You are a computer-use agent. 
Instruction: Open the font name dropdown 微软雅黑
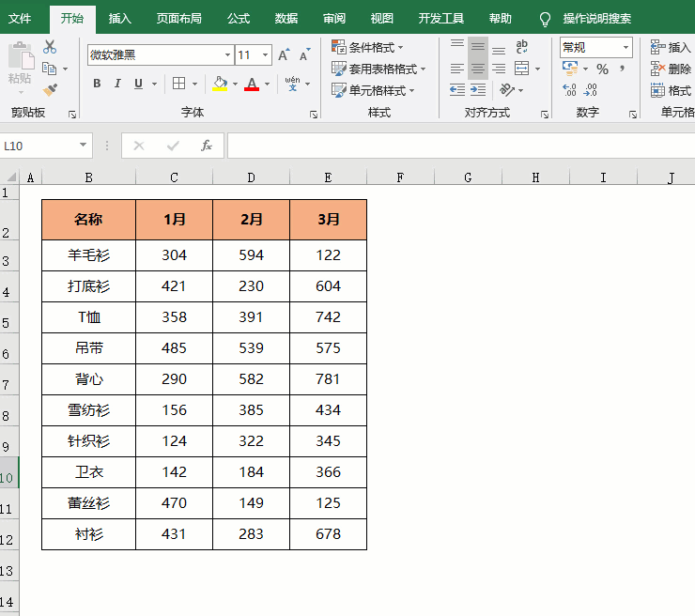(226, 55)
